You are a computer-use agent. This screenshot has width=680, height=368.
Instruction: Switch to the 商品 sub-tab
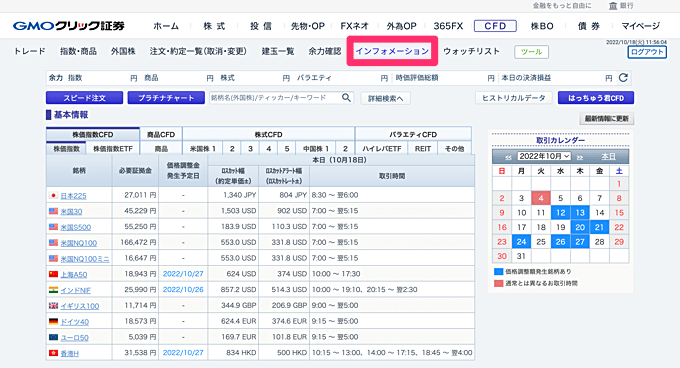(161, 149)
